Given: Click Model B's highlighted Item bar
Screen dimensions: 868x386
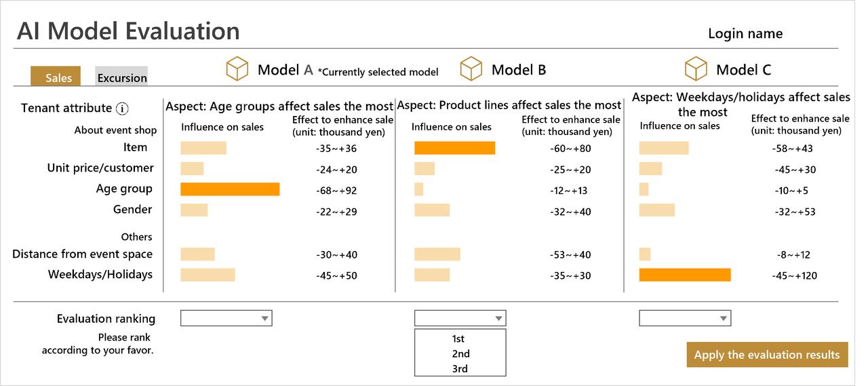Looking at the screenshot, I should point(454,148).
